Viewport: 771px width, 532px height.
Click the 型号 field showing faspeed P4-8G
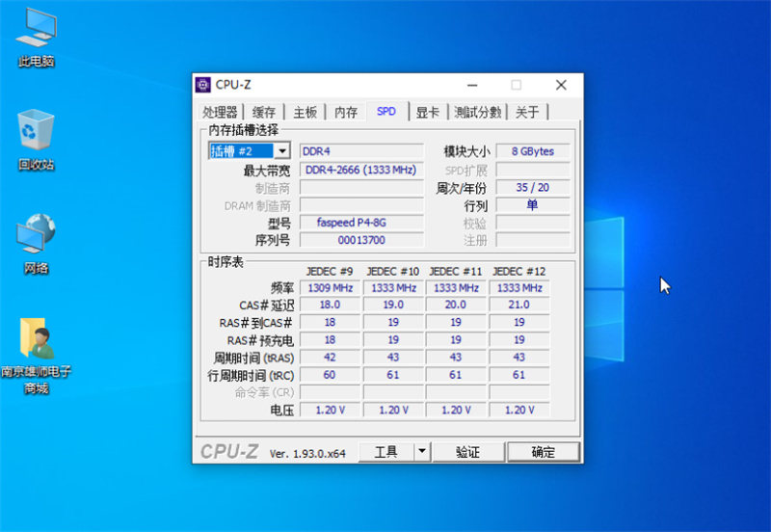point(361,223)
